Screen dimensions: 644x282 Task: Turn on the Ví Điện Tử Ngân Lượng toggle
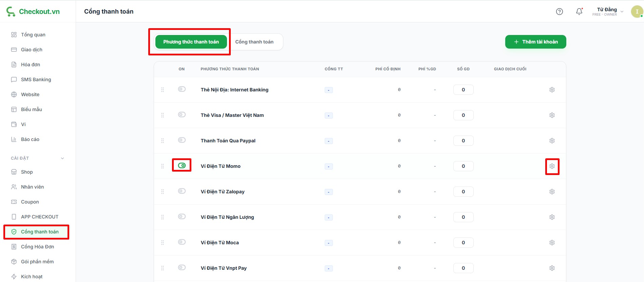182,216
